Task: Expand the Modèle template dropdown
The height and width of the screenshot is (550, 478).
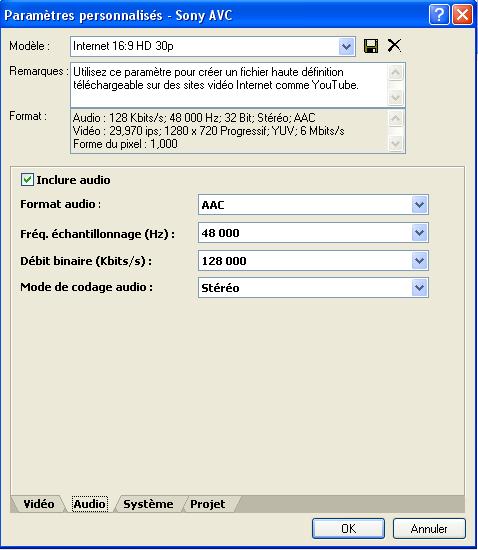Action: point(346,46)
